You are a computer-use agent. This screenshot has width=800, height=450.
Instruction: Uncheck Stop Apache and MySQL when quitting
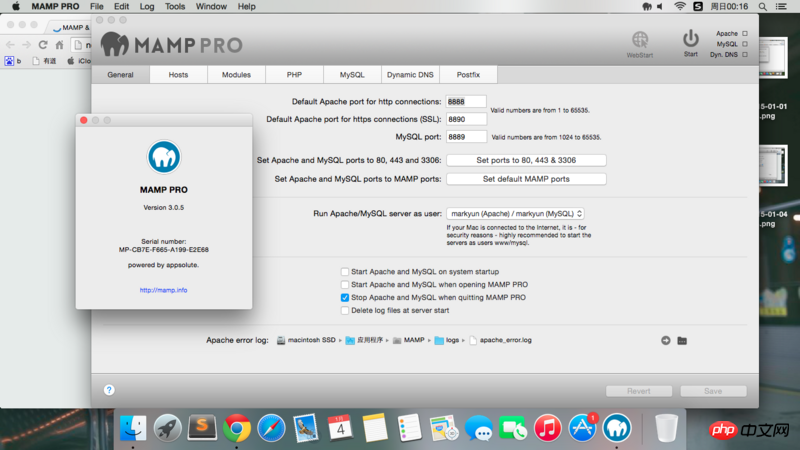point(345,297)
